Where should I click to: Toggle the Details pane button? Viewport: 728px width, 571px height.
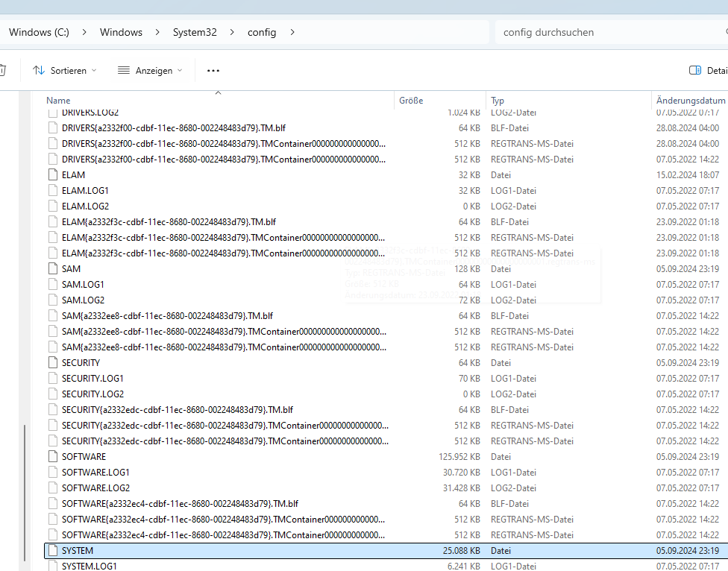[708, 71]
